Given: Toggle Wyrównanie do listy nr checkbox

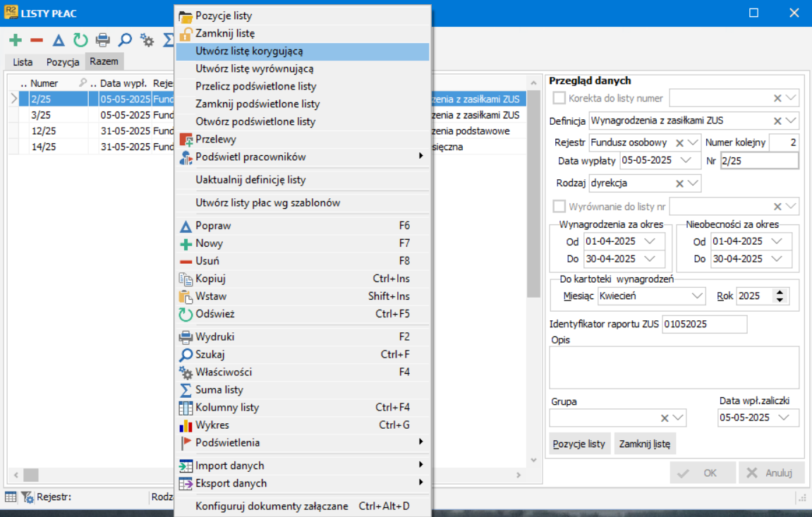Looking at the screenshot, I should 559,207.
